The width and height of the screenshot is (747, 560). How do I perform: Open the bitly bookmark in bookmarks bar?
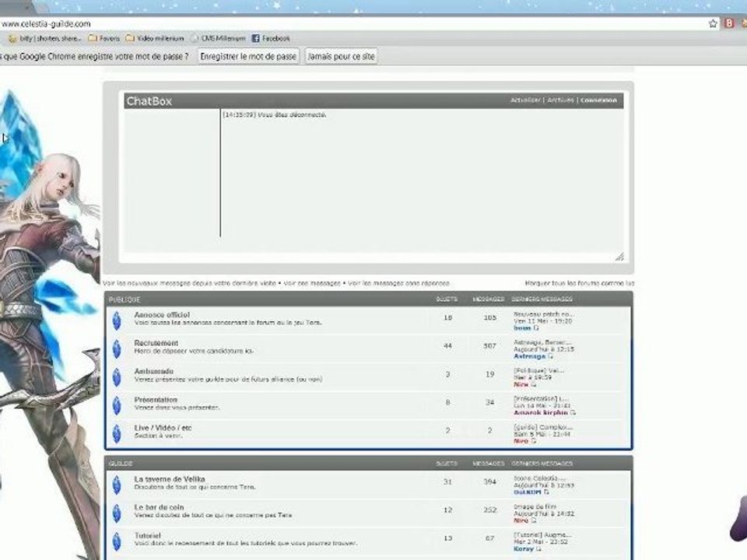(x=46, y=38)
